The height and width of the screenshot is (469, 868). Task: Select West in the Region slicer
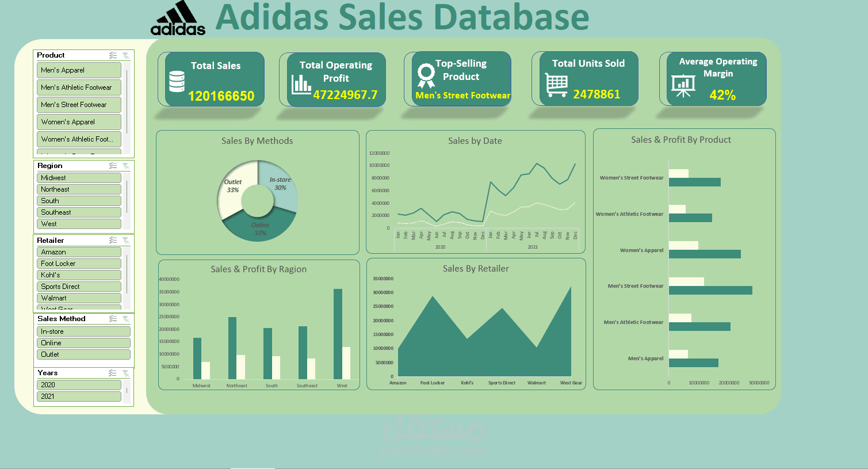tap(79, 224)
